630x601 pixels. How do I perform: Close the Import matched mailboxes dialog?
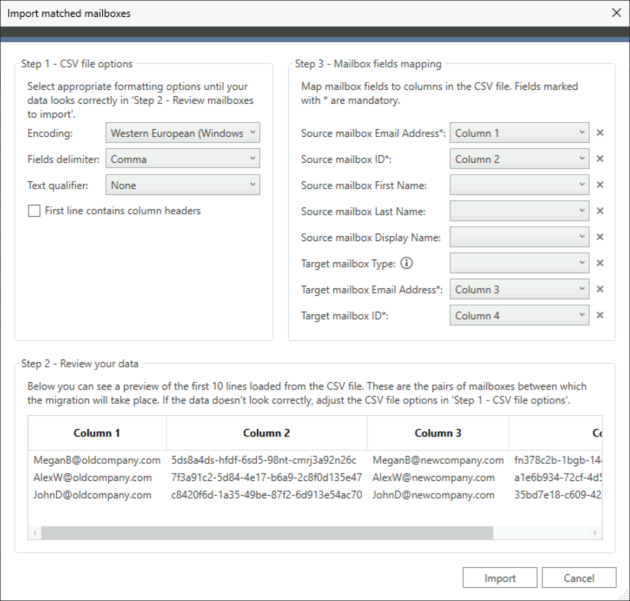coord(616,13)
